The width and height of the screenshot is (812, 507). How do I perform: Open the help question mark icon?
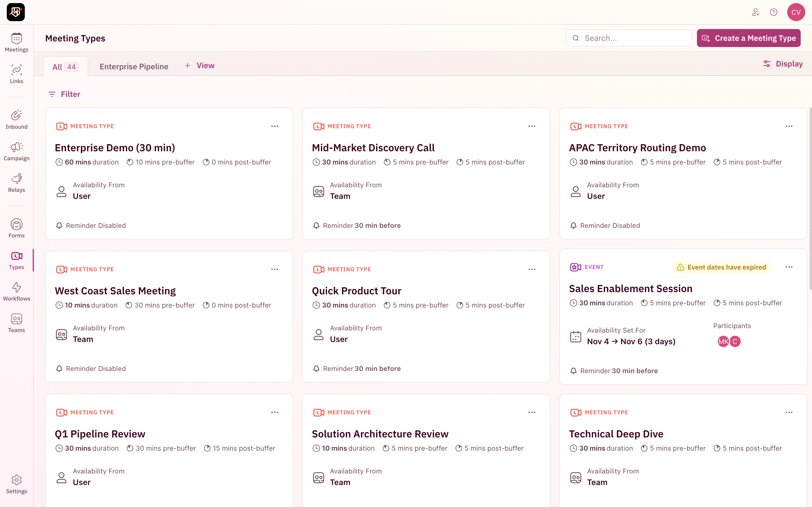[773, 12]
